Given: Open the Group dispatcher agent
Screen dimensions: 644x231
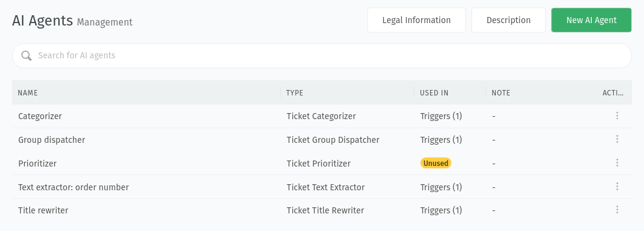Looking at the screenshot, I should tap(52, 140).
